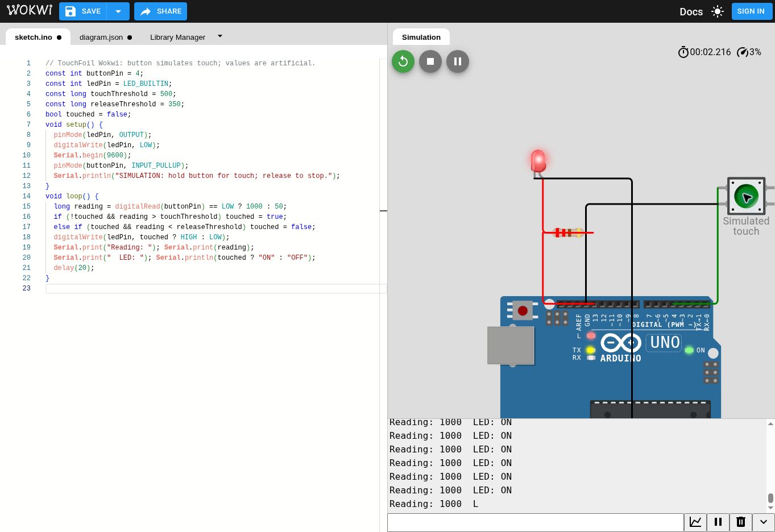The height and width of the screenshot is (532, 775).
Task: Click the empty line 23 in editor
Action: coord(216,289)
